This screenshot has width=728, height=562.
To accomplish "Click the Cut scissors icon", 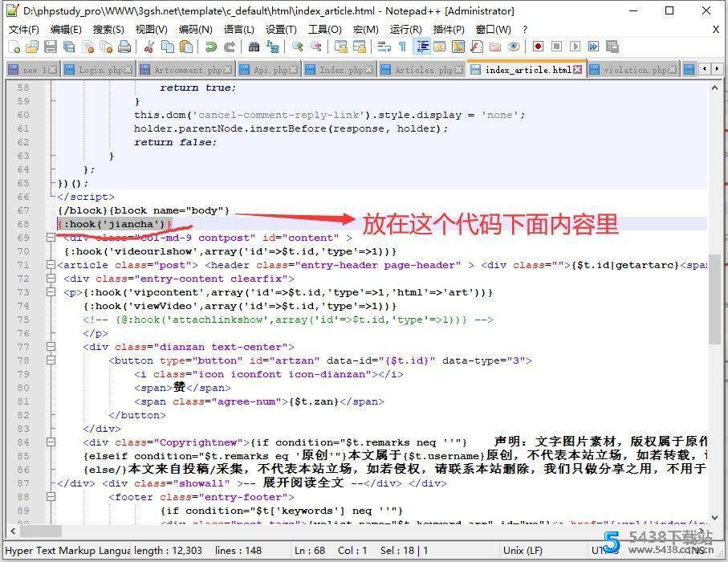I will pos(148,47).
